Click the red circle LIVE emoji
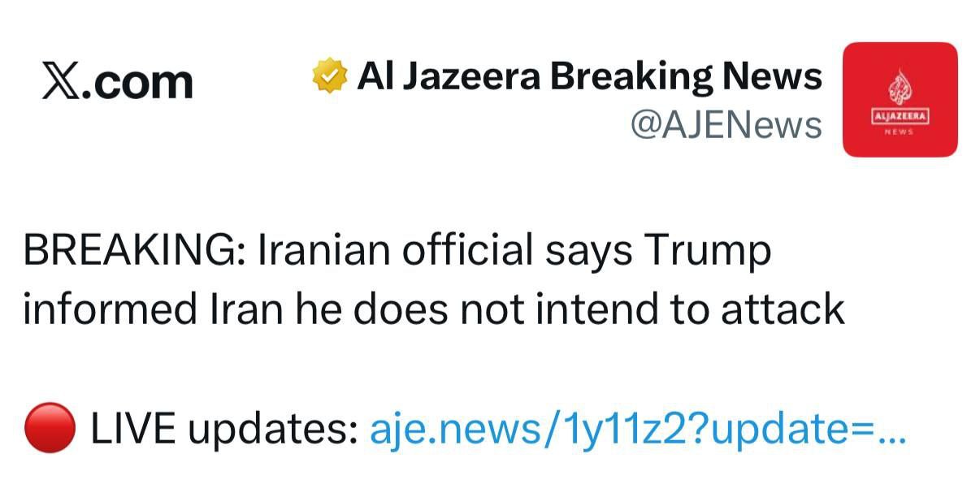980x497 pixels. 50,429
